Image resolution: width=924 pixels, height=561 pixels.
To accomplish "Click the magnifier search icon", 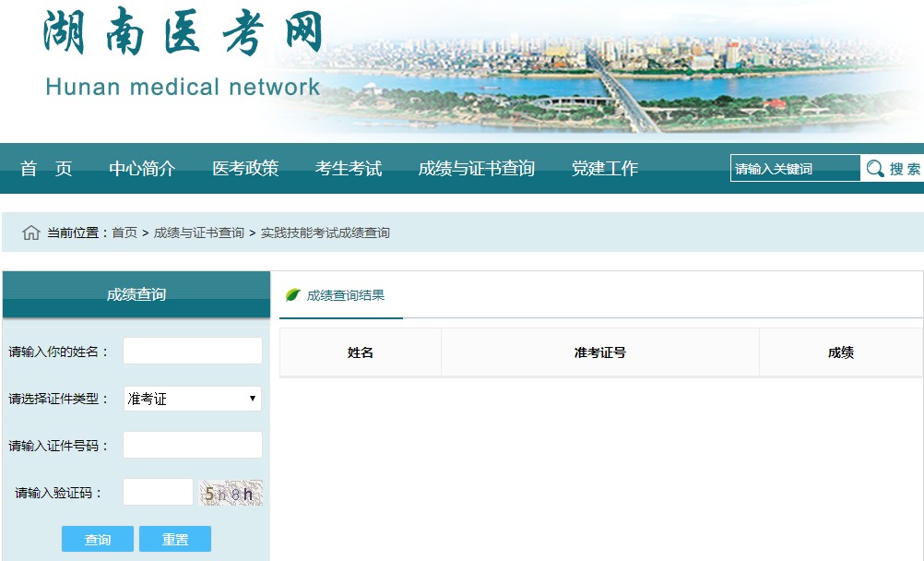I will tap(874, 168).
